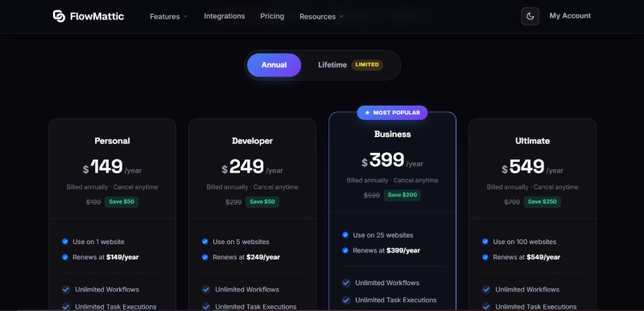
Task: Click the FlowMattic brand name
Action: pyautogui.click(x=97, y=16)
